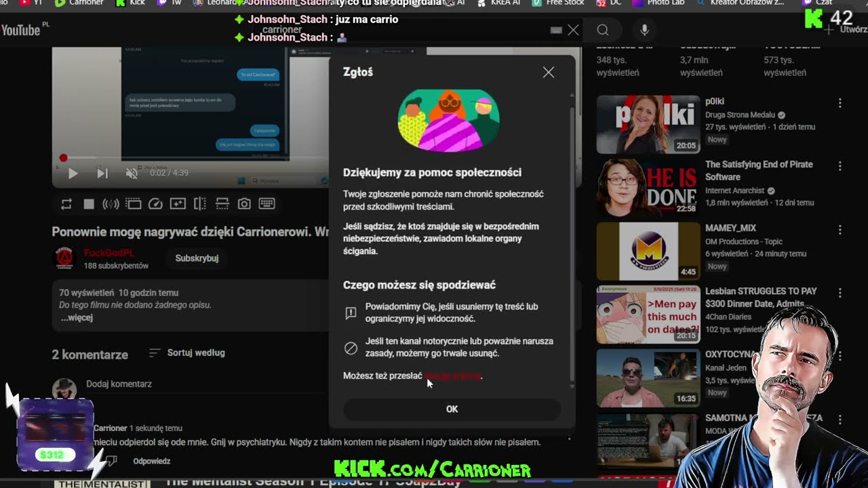Click the cinema mode rectangle icon
Screen dimensions: 868x488
coord(133,204)
